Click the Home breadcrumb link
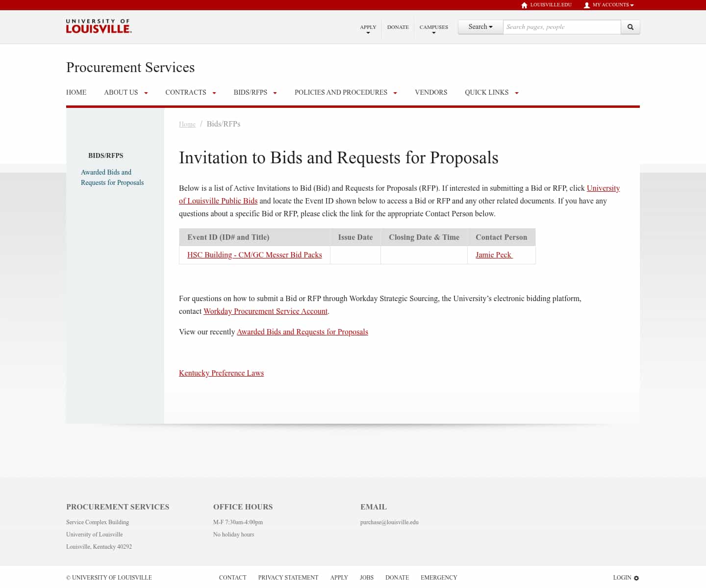Viewport: 706px width, 588px height. pos(187,125)
